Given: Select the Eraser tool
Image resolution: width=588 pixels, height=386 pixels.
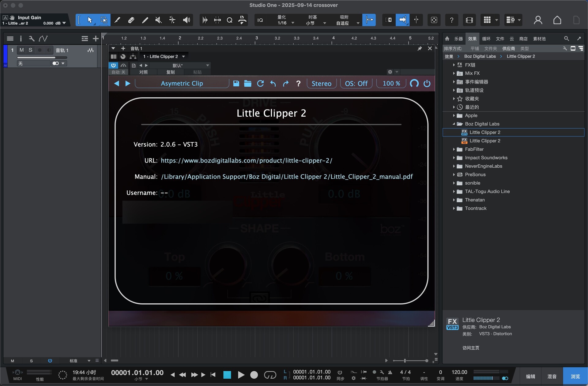Looking at the screenshot, I should point(131,20).
